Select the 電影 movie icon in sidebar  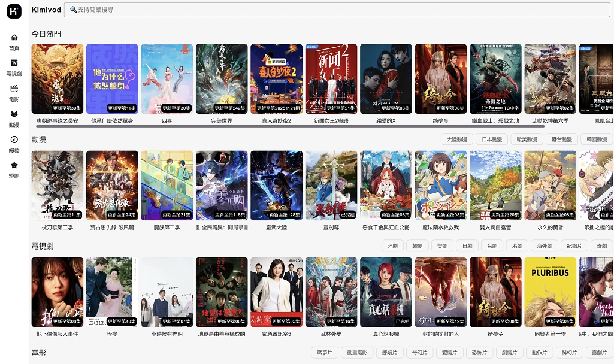pyautogui.click(x=14, y=89)
